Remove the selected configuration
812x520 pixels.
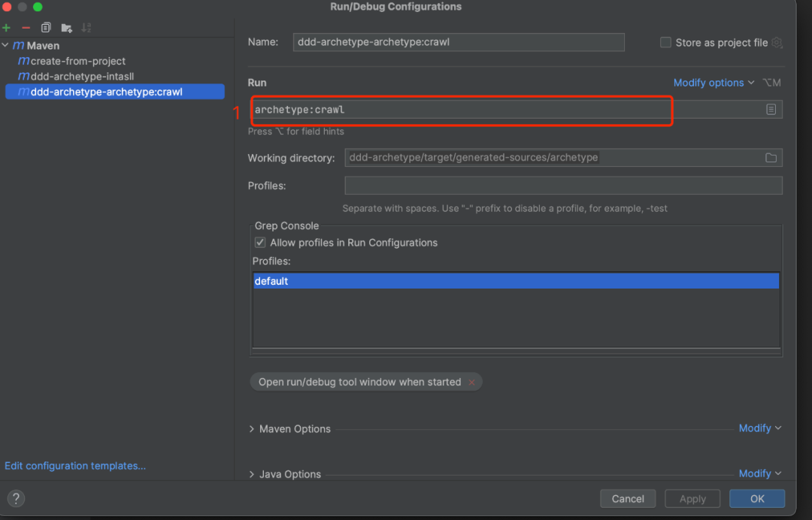coord(26,27)
